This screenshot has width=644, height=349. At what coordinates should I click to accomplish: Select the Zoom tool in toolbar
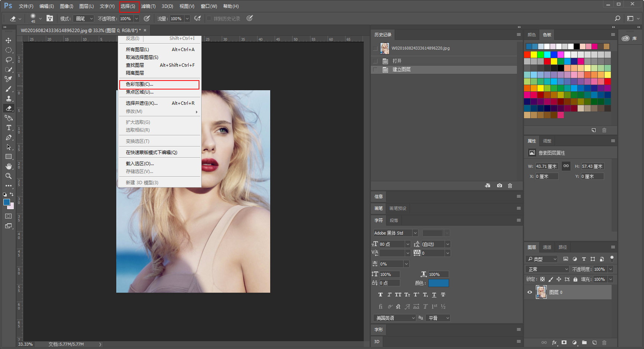coord(8,176)
